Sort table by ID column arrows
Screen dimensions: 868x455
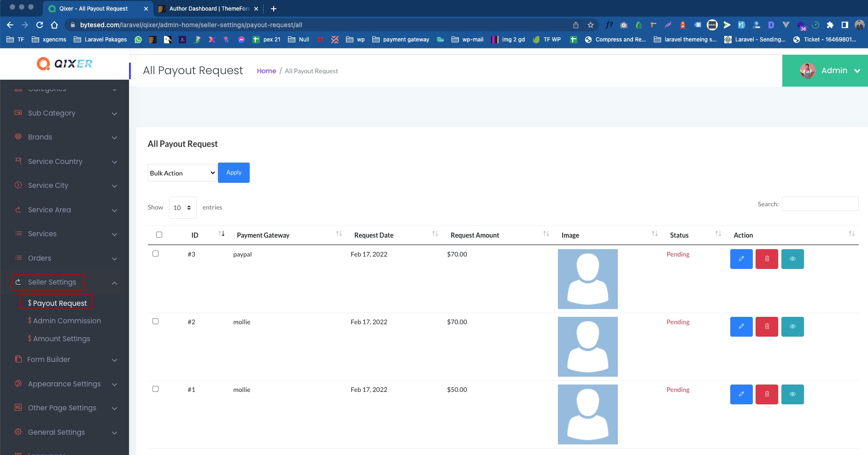(222, 234)
